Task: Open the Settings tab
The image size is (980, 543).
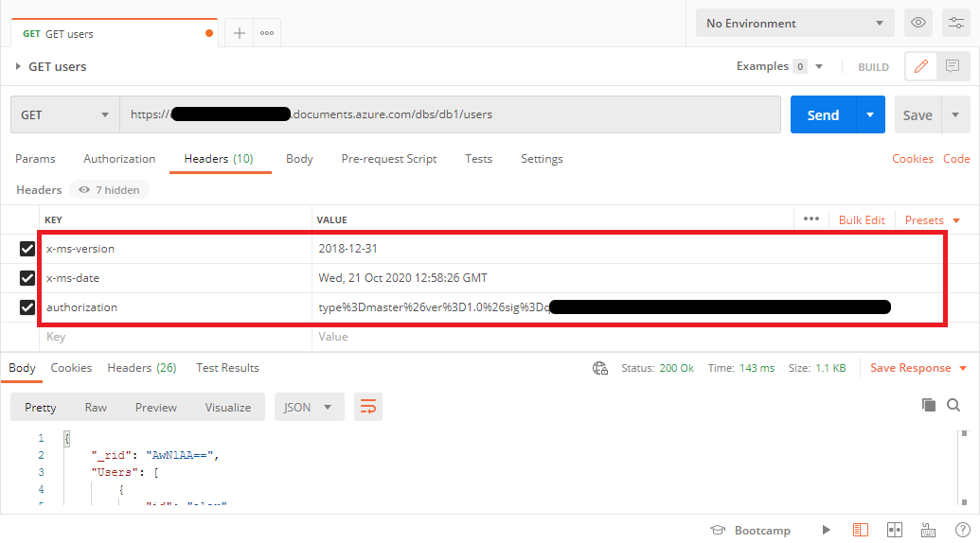Action: 542,159
